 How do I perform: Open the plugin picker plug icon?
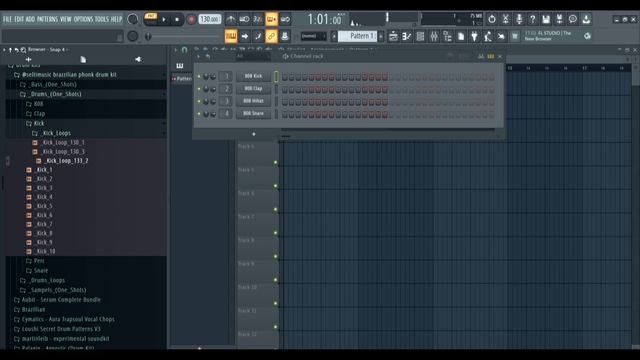tap(474, 36)
